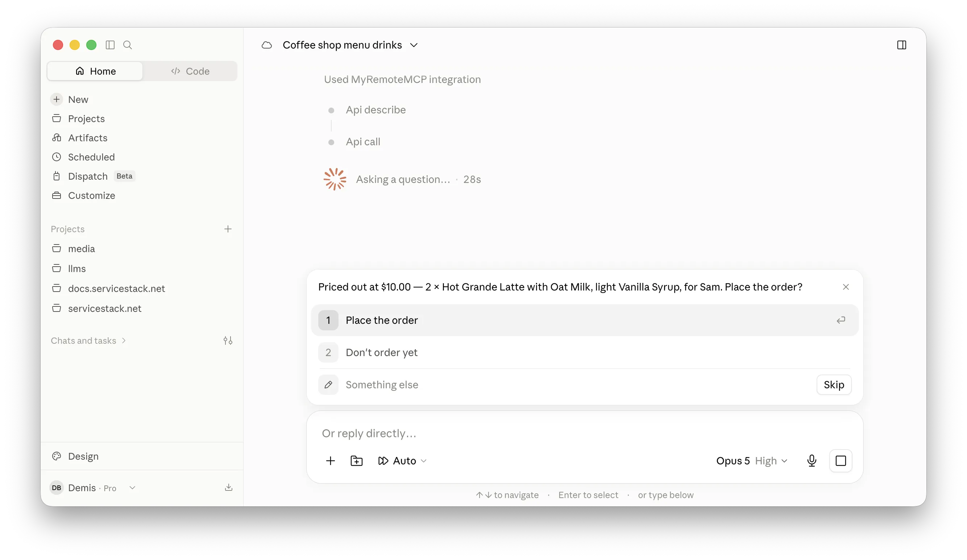Open the Opus 5 High model selector
This screenshot has width=967, height=560.
pos(751,461)
